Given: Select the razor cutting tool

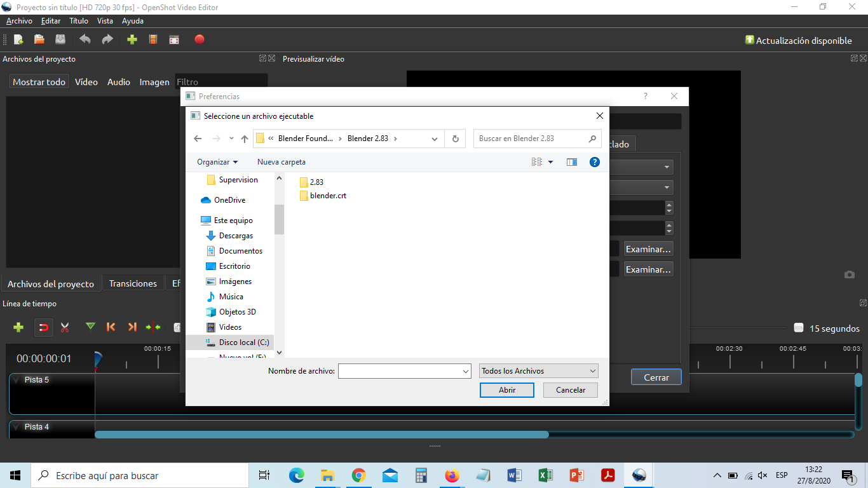Looking at the screenshot, I should pyautogui.click(x=64, y=327).
